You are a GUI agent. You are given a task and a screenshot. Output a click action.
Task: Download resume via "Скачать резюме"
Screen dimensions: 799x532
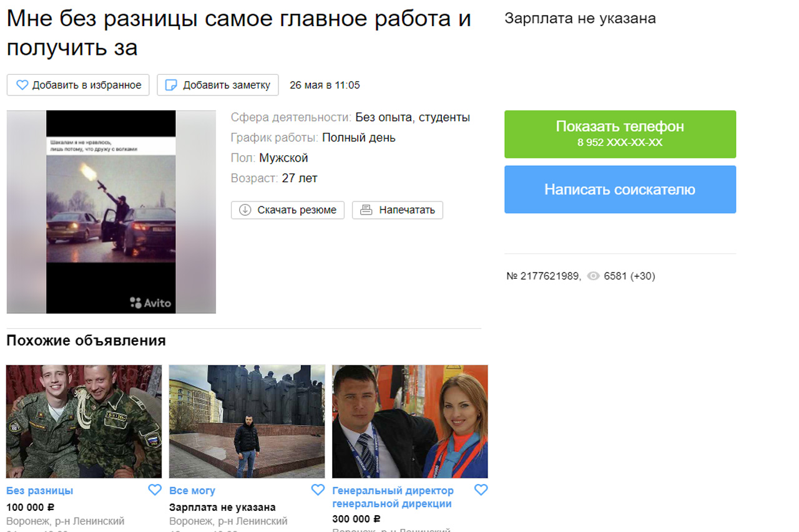click(x=287, y=210)
